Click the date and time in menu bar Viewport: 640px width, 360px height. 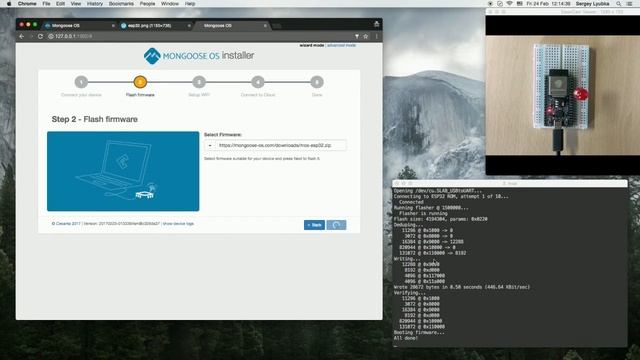click(x=548, y=4)
